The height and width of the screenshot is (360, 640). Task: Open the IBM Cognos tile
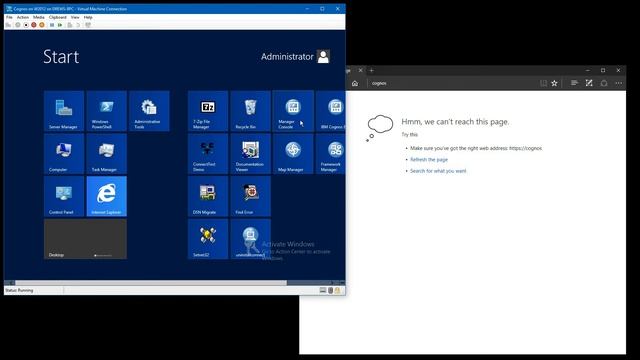click(330, 111)
